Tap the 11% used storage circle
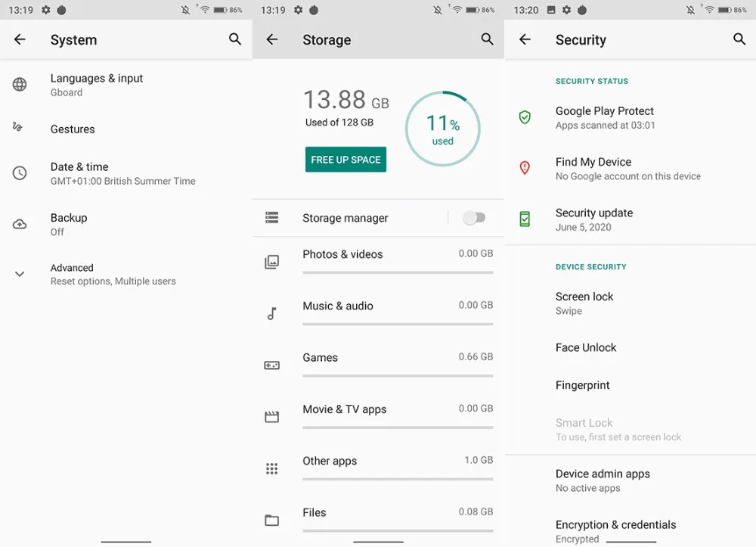The image size is (756, 547). tap(442, 129)
